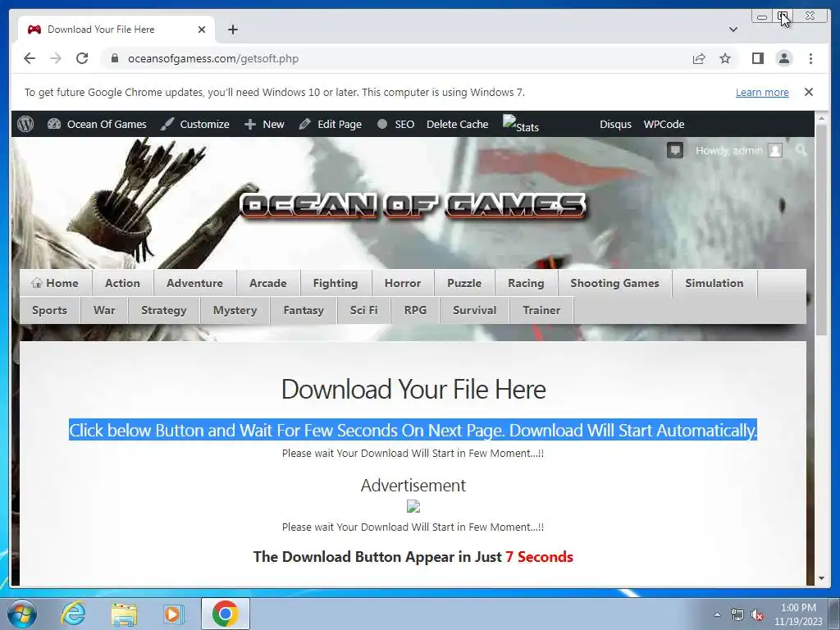This screenshot has height=630, width=840.
Task: Click the scrollbar down arrow
Action: (821, 578)
